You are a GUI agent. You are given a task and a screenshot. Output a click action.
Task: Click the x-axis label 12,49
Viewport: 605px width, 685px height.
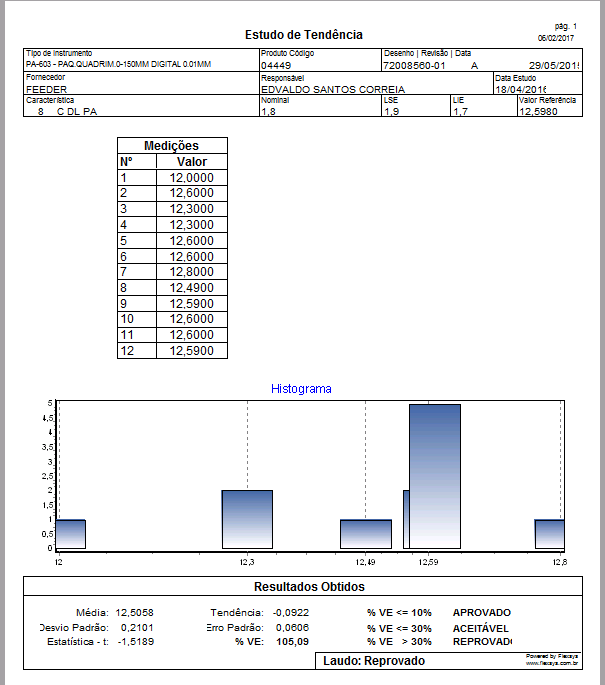click(365, 562)
